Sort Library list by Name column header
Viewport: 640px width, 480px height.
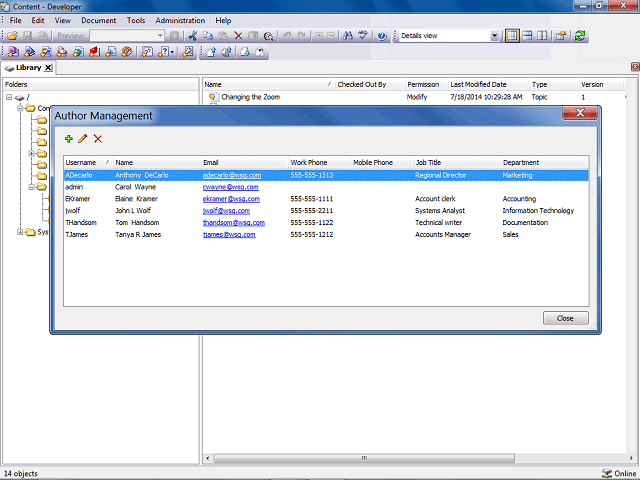coord(269,84)
